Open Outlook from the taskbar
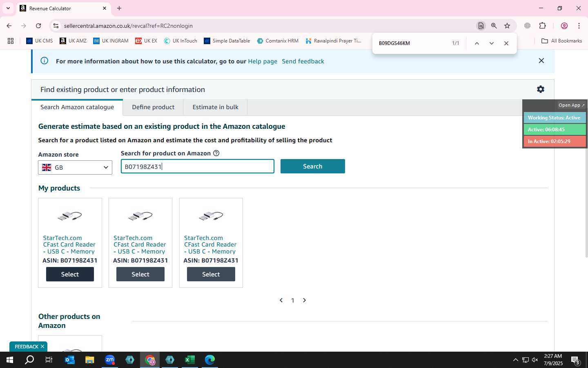This screenshot has height=368, width=588. coord(70,360)
